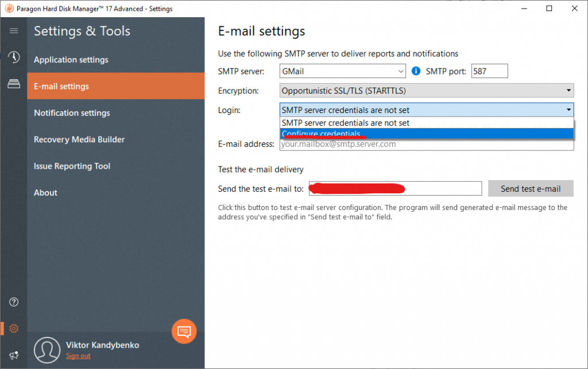This screenshot has height=369, width=588.
Task: Click the Sign out link
Action: (x=78, y=356)
